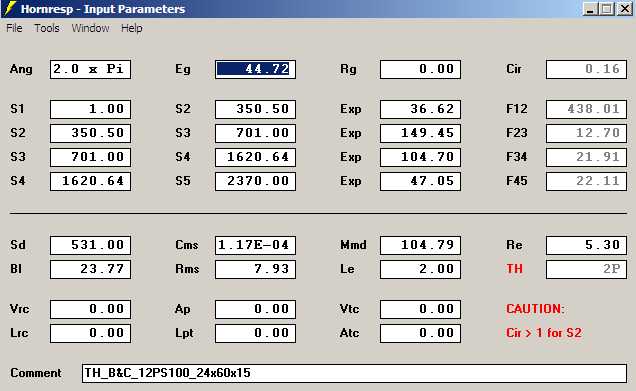
Task: Click the Hornresp lightning bolt title icon
Action: point(10,8)
